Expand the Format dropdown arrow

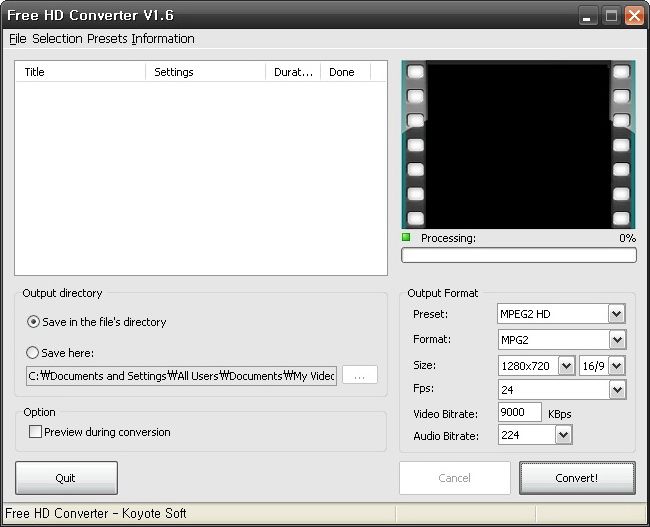[617, 340]
